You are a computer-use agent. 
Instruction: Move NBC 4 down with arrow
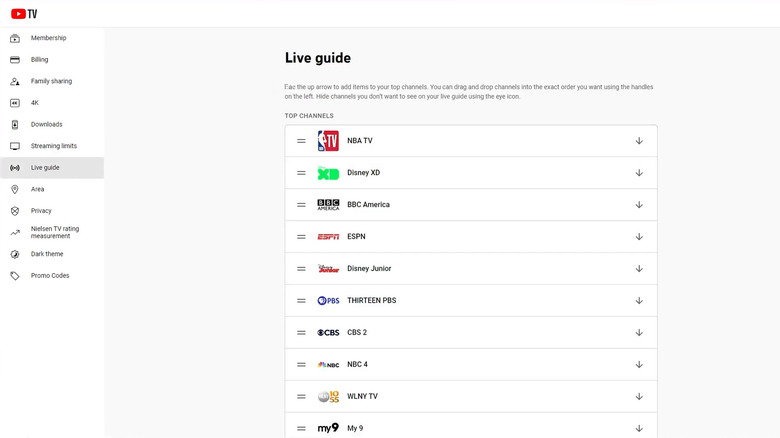click(639, 364)
